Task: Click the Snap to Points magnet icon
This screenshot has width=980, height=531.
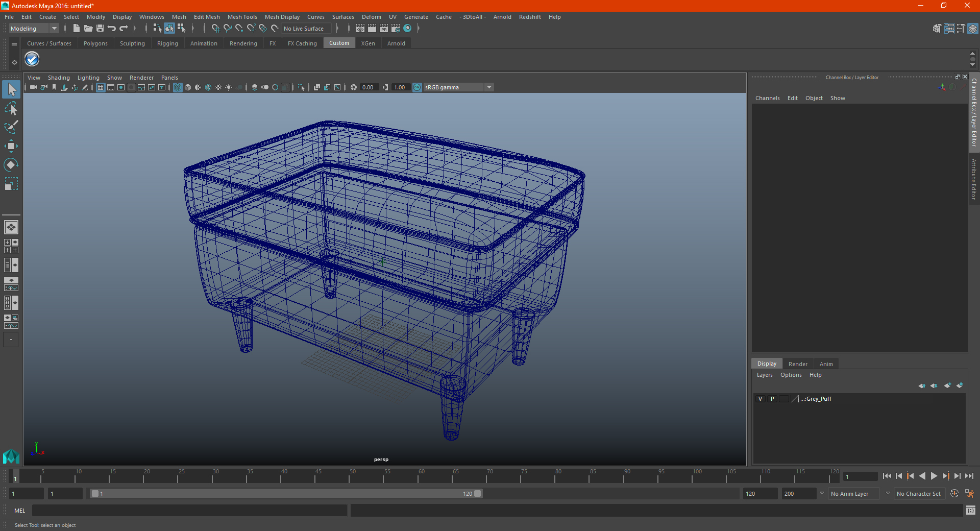Action: 239,29
